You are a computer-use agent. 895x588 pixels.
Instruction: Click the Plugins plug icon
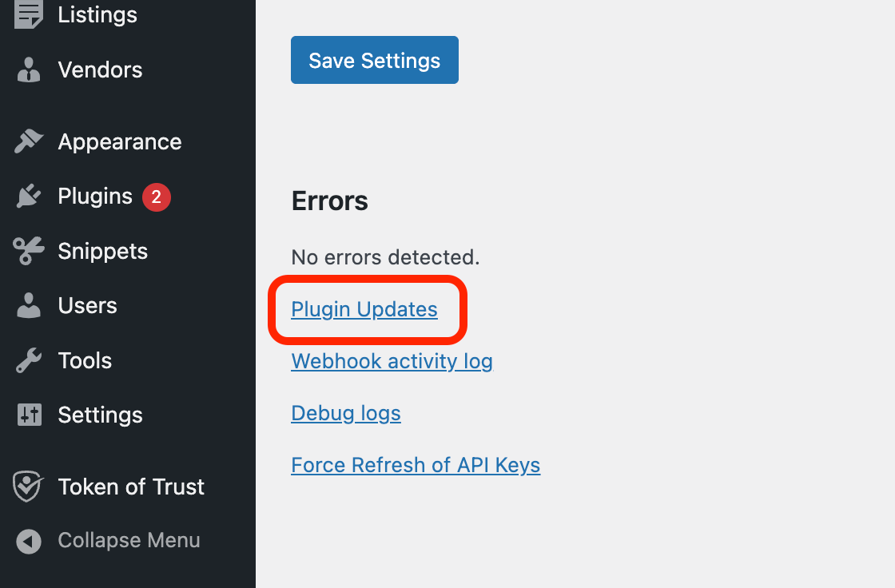coord(29,197)
